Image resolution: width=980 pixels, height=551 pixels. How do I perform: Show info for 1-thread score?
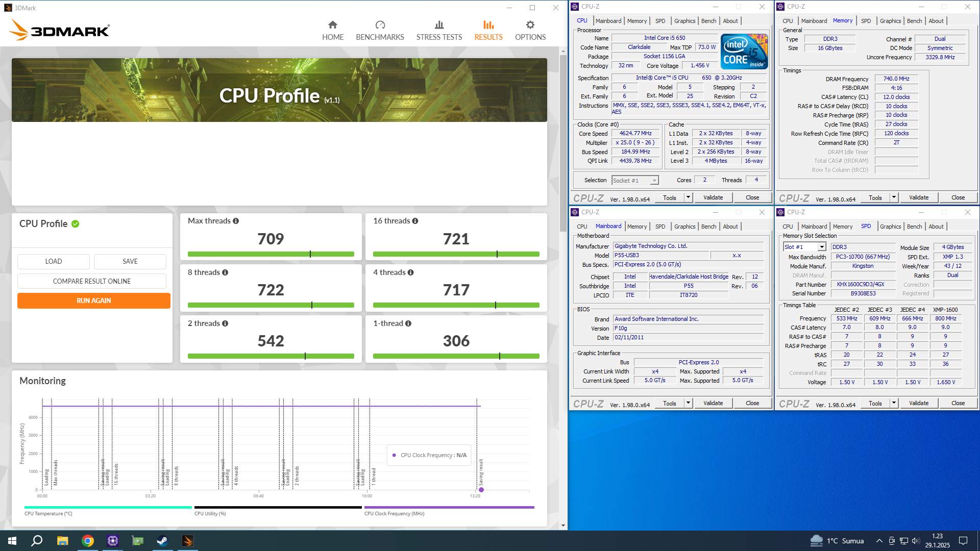coord(408,323)
